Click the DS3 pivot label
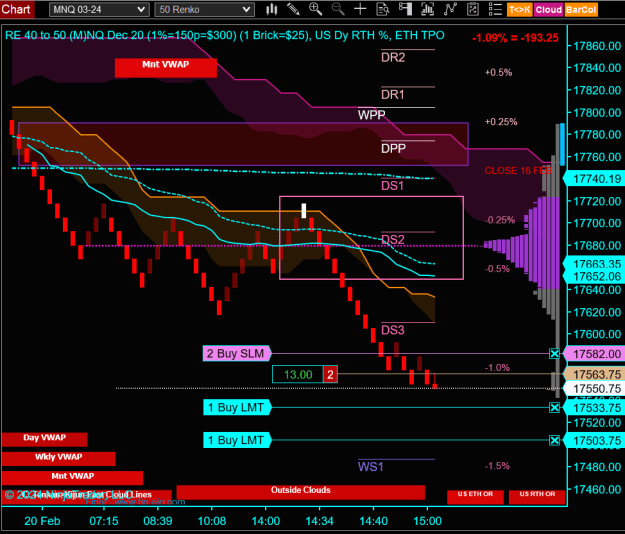 [x=393, y=330]
